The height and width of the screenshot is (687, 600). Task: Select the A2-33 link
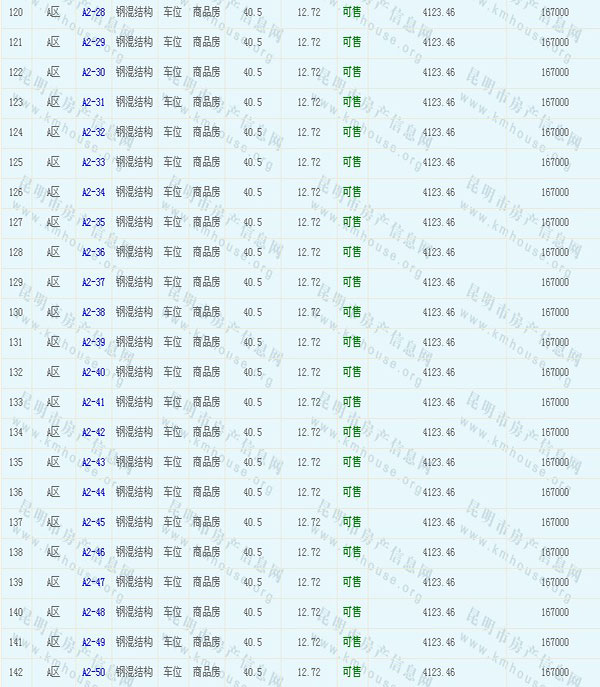[x=93, y=162]
